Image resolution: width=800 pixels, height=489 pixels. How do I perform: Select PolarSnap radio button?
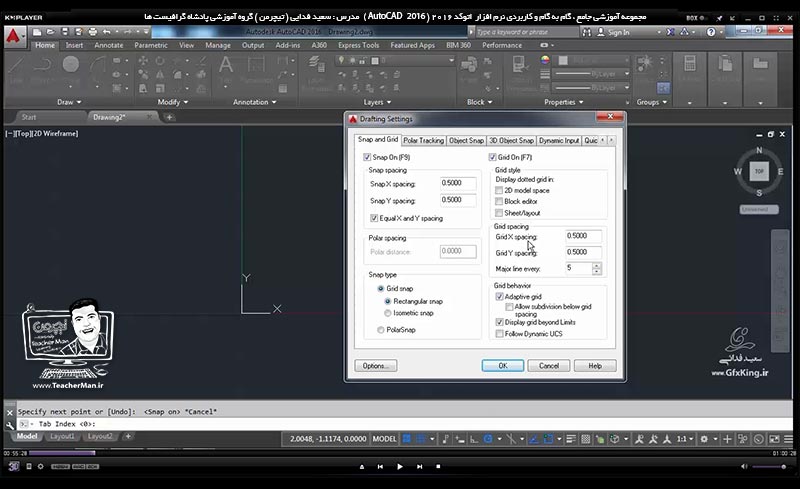[381, 330]
